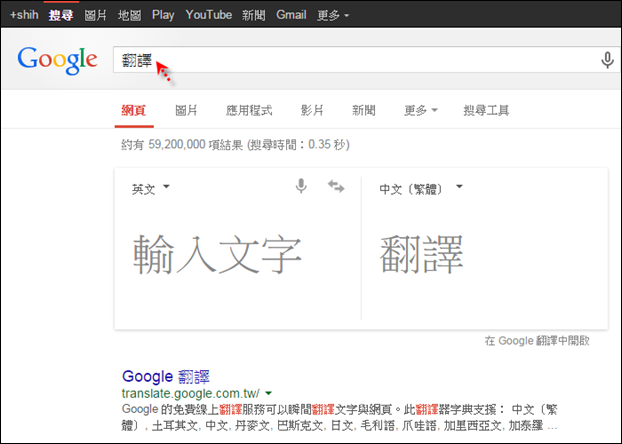Open the 英文 source language dropdown
The height and width of the screenshot is (444, 622).
pos(151,188)
